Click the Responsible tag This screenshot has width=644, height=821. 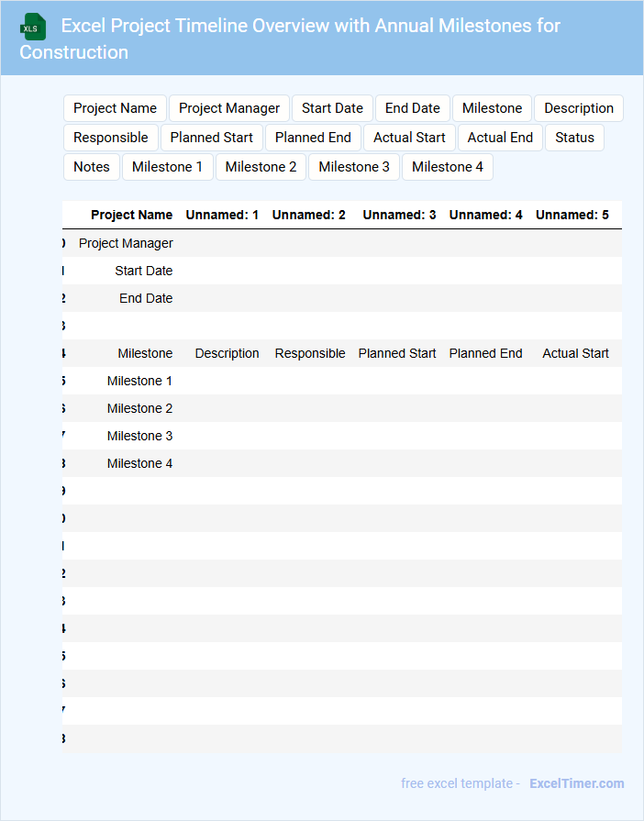110,138
